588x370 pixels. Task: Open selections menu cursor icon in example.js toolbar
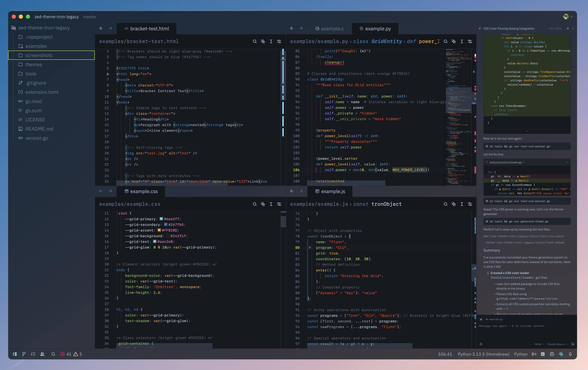point(462,204)
